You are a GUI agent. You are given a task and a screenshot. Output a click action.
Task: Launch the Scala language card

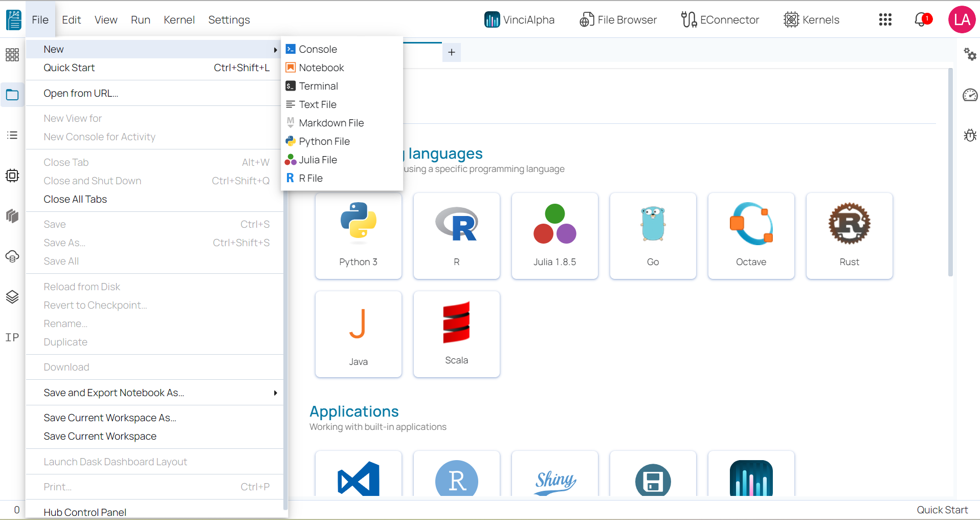[457, 334]
